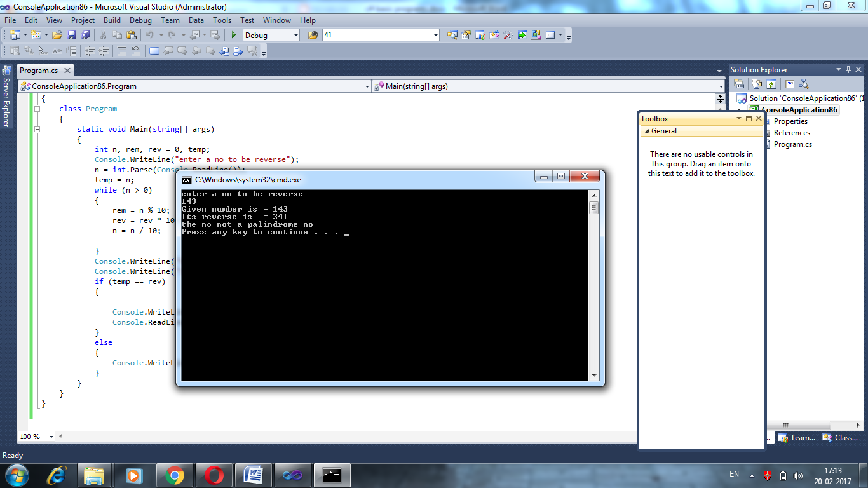
Task: Open Google Chrome from the taskbar
Action: [x=175, y=475]
